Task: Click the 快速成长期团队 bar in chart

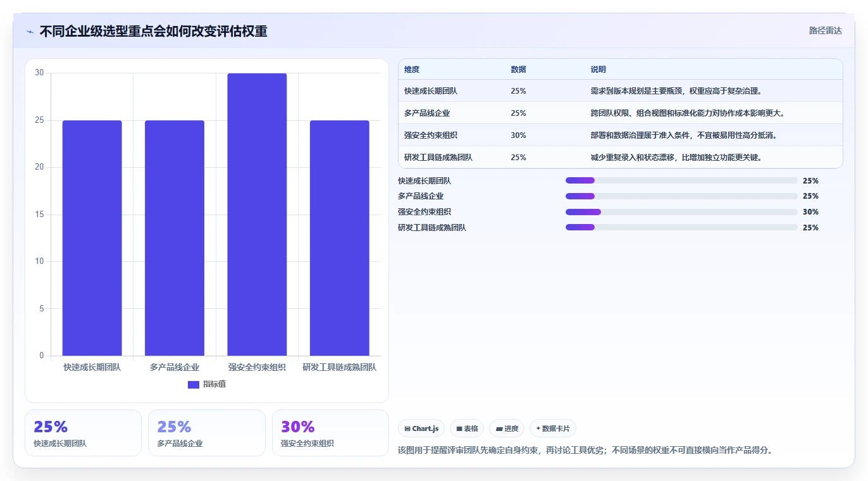Action: [x=92, y=238]
